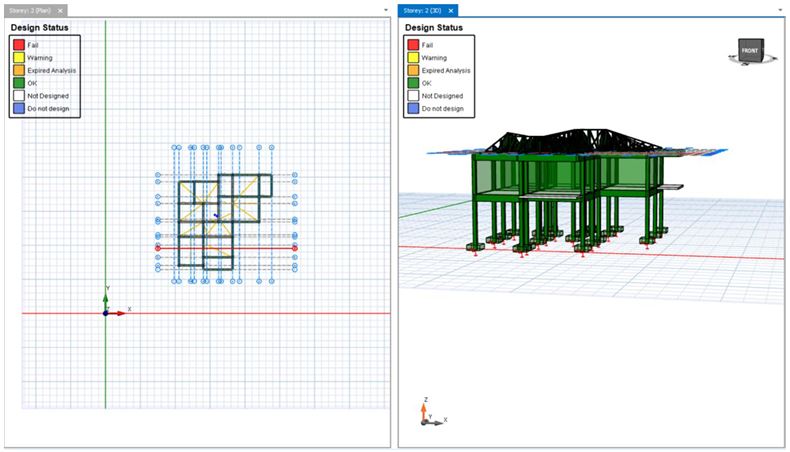790x452 pixels.
Task: Click the yellow Warning swatch in plan legend
Action: pyautogui.click(x=19, y=57)
